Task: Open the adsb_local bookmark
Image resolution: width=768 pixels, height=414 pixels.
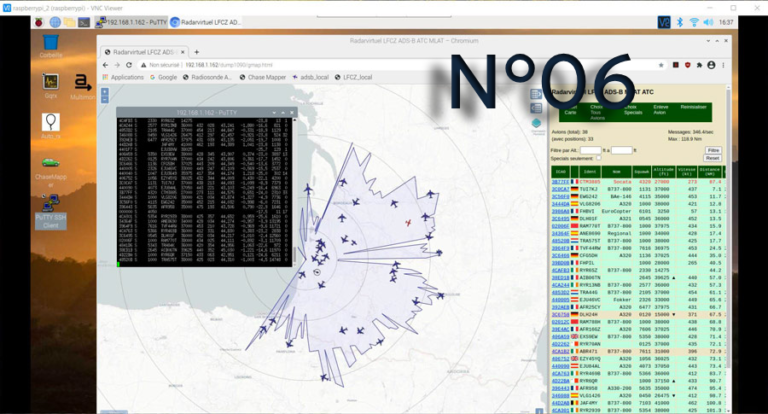Action: 311,77
